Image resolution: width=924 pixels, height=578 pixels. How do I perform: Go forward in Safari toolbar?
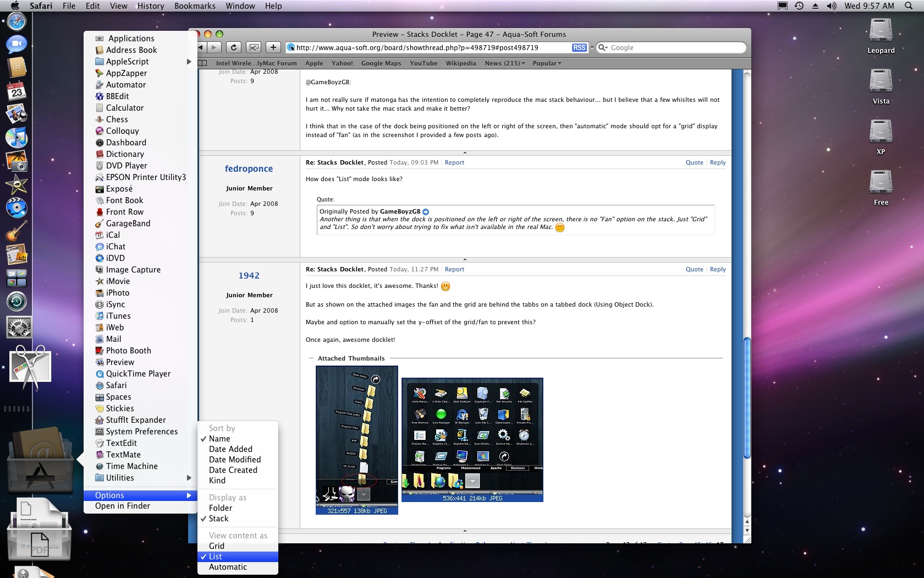(x=215, y=47)
